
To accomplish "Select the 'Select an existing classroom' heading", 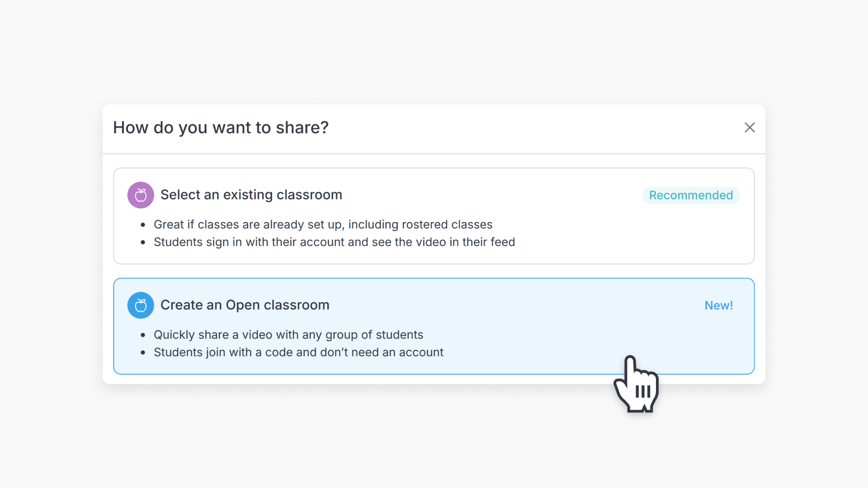I will point(251,195).
